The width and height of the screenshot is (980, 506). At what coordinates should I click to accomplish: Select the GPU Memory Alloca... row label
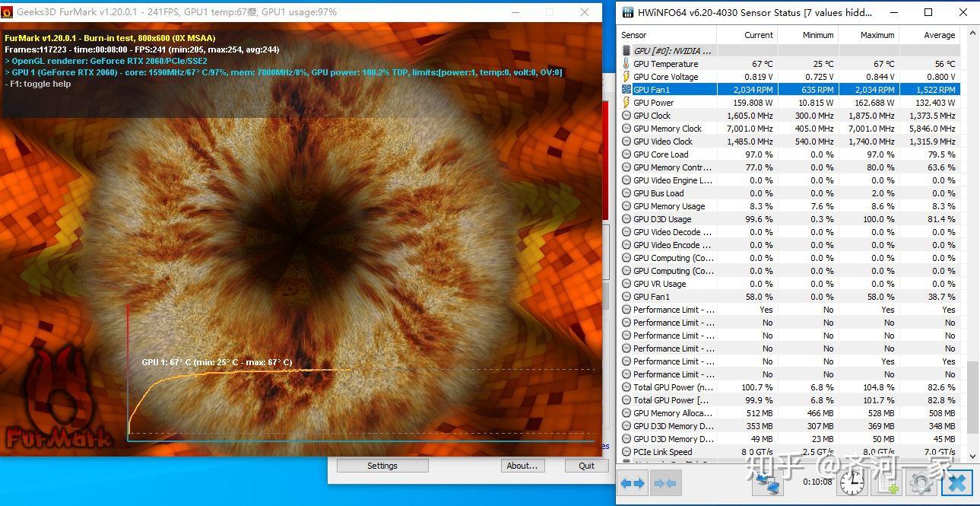click(673, 413)
